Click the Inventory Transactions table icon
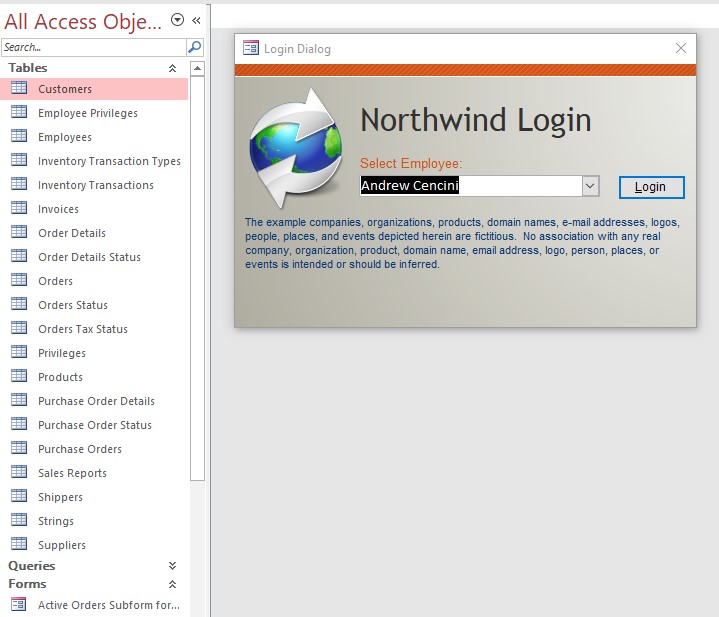The height and width of the screenshot is (617, 719). 19,184
